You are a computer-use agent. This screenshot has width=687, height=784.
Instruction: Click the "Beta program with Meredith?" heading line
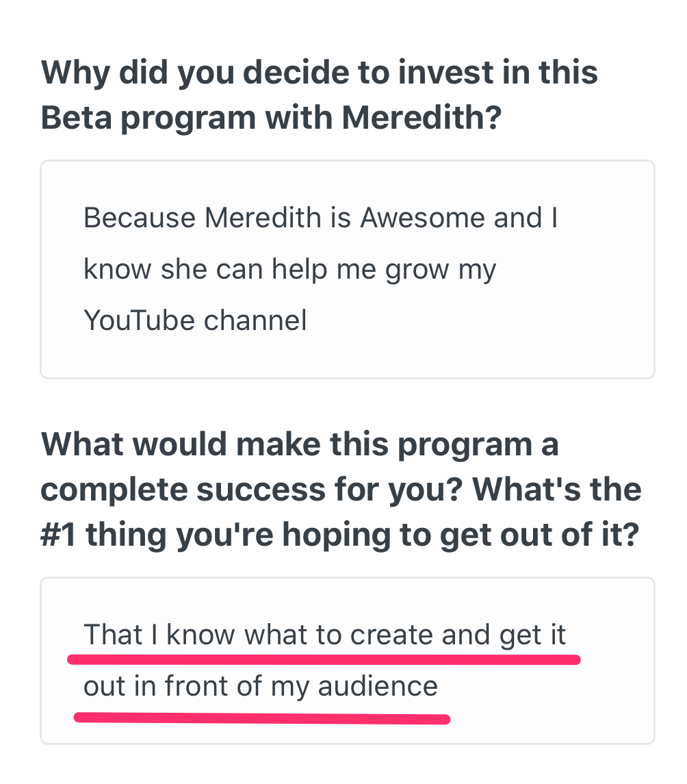(x=272, y=118)
